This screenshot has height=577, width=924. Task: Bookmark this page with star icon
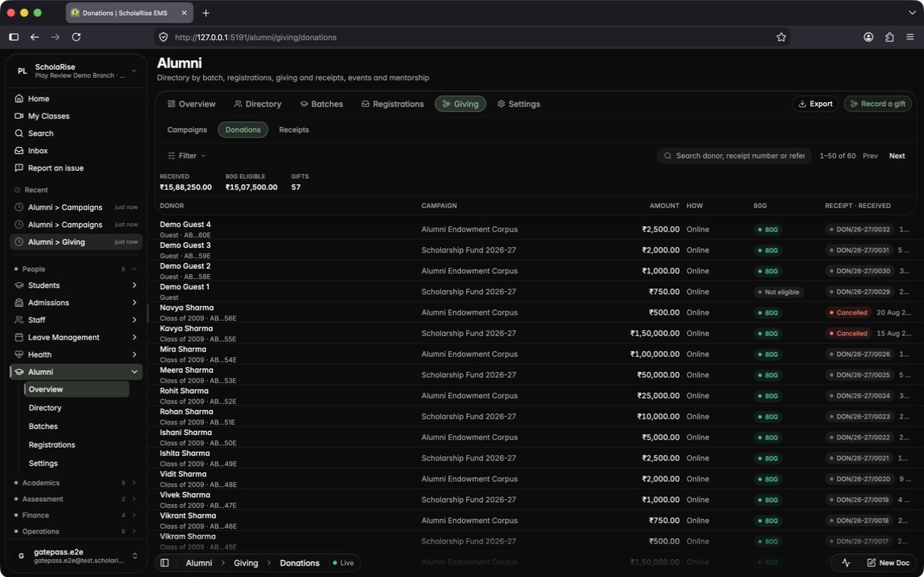tap(781, 37)
